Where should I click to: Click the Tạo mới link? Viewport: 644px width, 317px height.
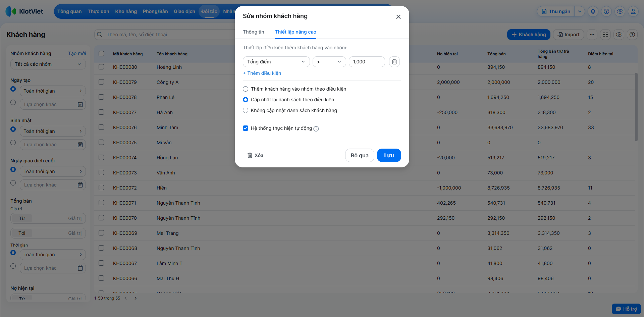coord(77,53)
